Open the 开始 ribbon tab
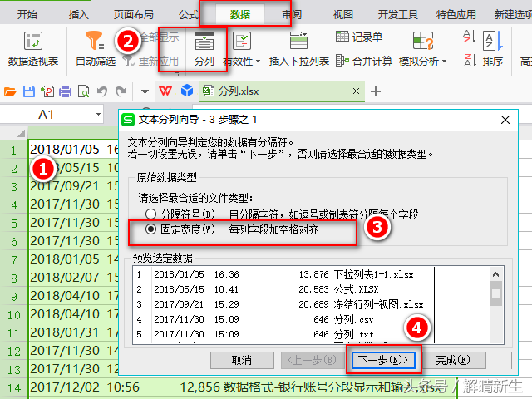This screenshot has height=399, width=532. (x=27, y=14)
